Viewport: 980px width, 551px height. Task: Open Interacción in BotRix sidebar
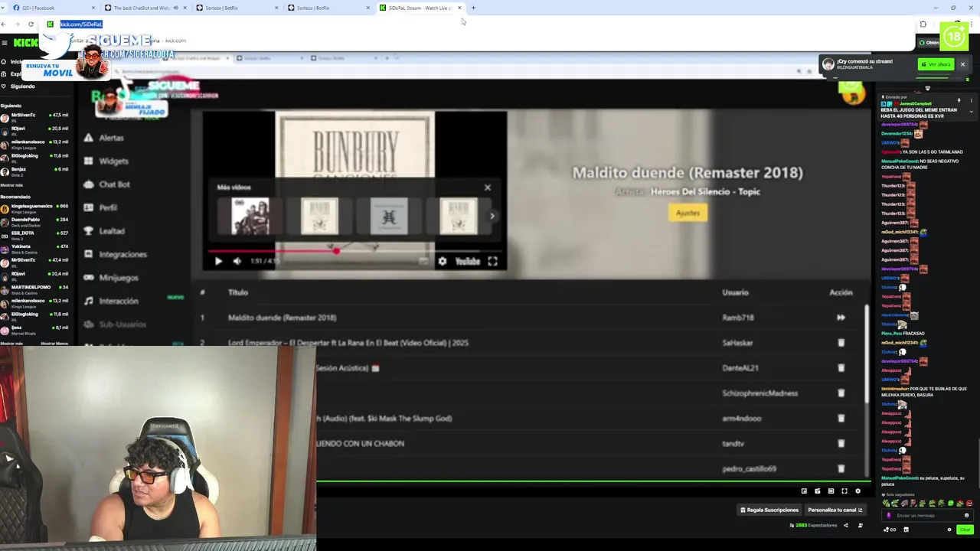[x=111, y=301]
